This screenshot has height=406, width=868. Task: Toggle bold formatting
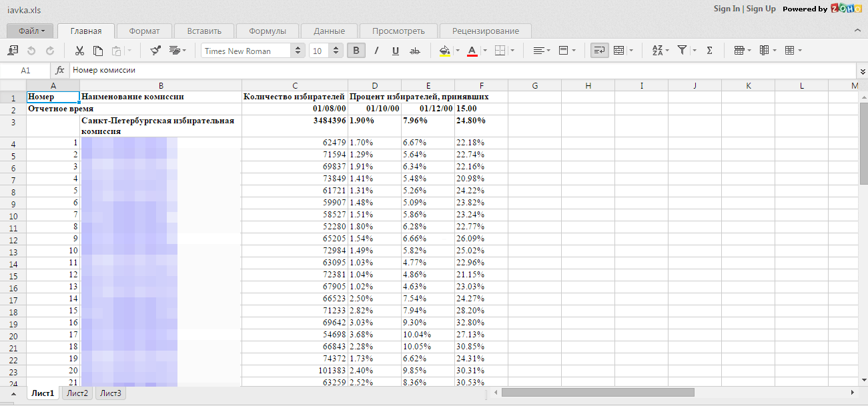click(356, 51)
